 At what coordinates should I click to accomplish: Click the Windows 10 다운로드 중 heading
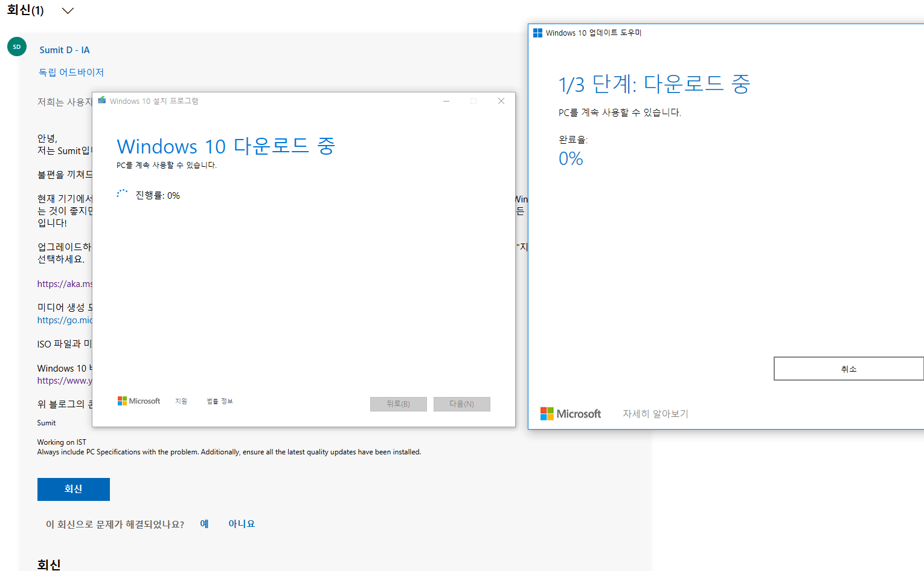[x=226, y=146]
